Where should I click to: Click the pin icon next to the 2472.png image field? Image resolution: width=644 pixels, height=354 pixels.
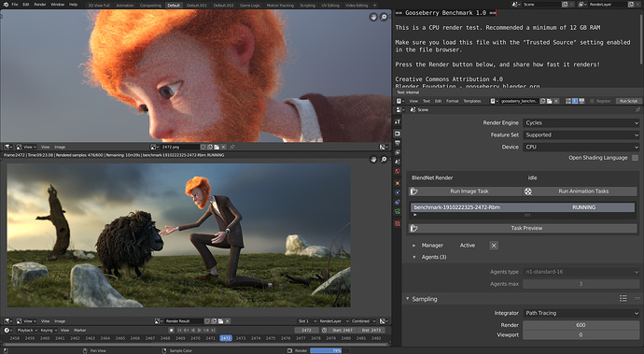(x=232, y=147)
